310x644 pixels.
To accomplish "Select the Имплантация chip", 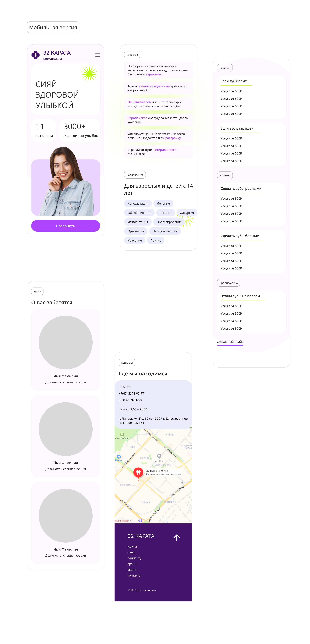I will point(137,222).
